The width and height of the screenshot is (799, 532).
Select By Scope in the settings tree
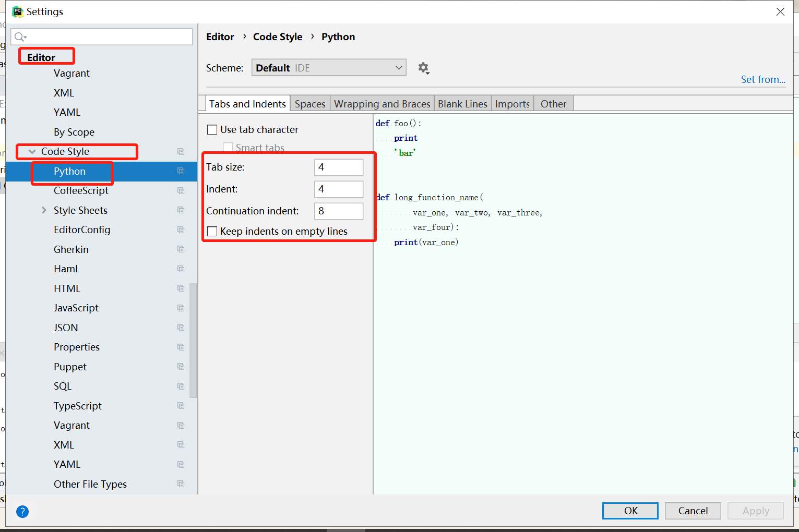(74, 132)
